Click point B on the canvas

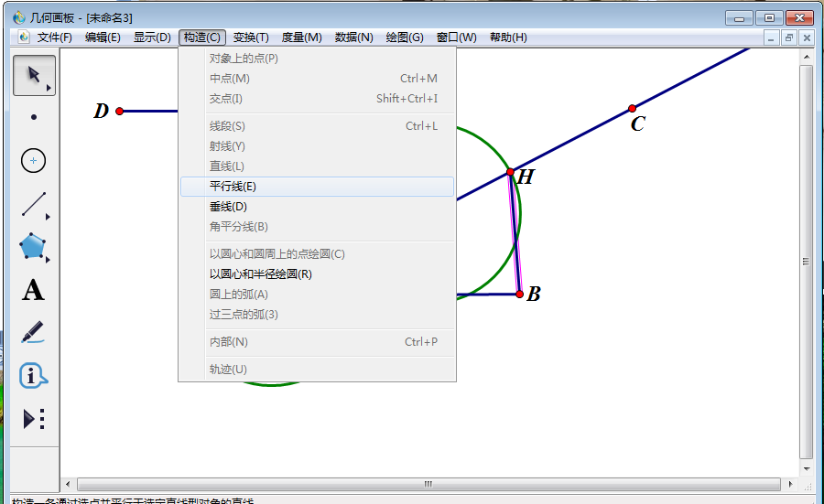point(519,295)
